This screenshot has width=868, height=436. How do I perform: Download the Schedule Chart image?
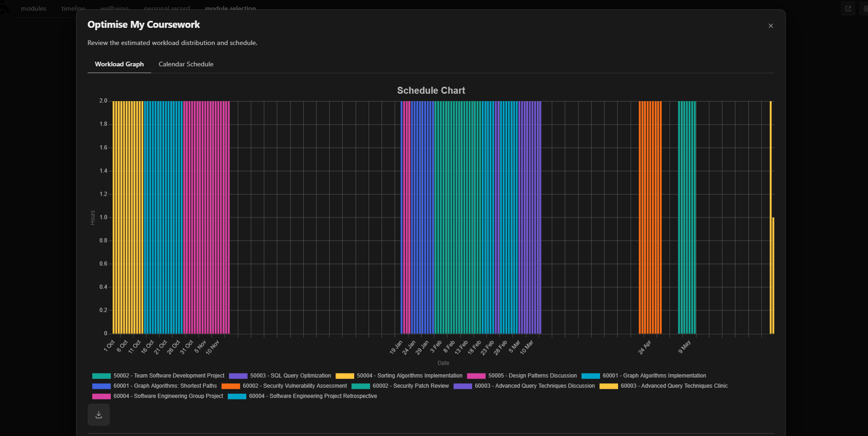pyautogui.click(x=98, y=414)
